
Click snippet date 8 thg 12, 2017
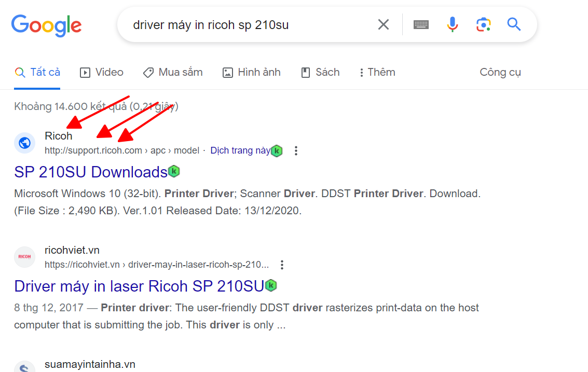(49, 308)
